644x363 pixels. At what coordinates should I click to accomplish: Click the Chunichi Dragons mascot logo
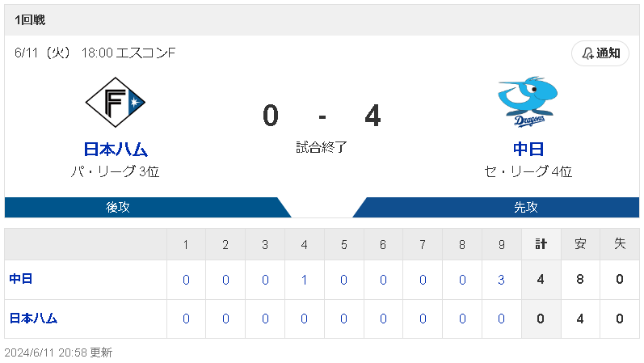pos(528,102)
